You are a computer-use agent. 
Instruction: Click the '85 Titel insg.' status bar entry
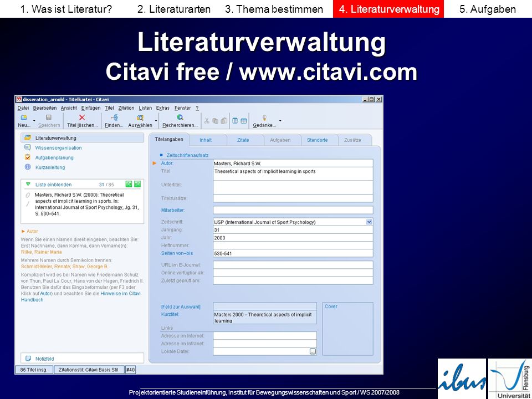coord(34,370)
